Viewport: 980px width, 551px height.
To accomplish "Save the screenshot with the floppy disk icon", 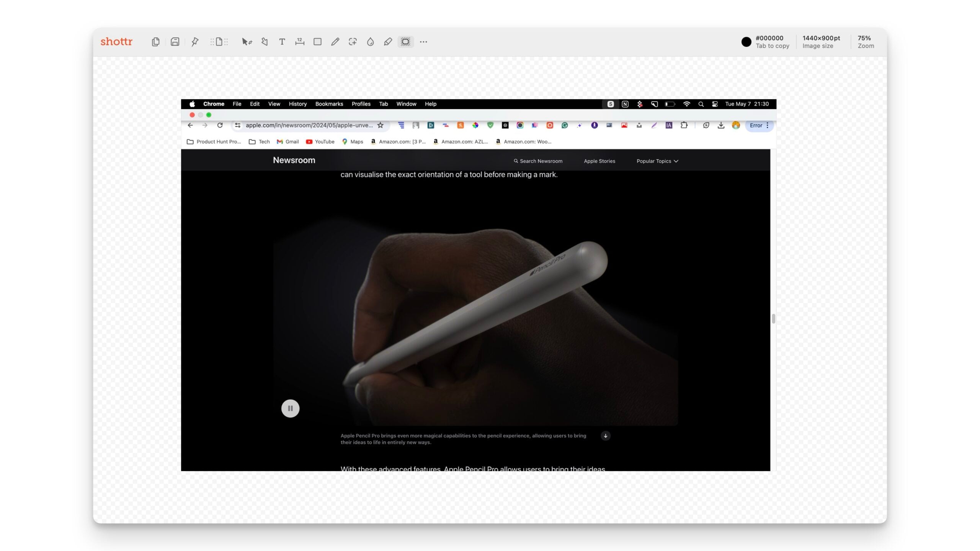I will tap(175, 42).
